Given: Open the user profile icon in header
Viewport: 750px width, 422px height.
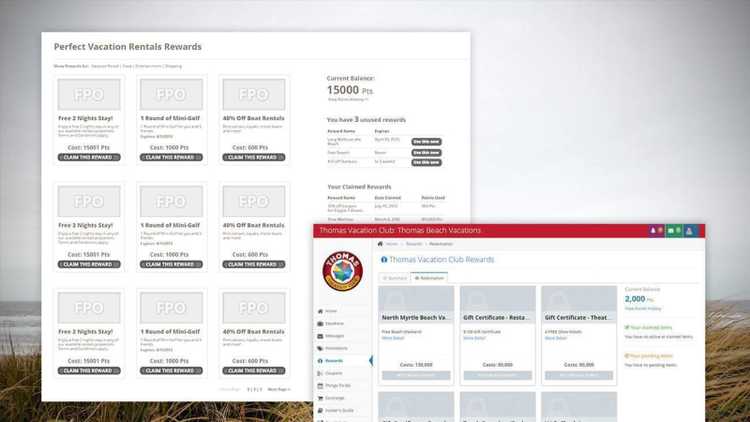Looking at the screenshot, I should (690, 231).
